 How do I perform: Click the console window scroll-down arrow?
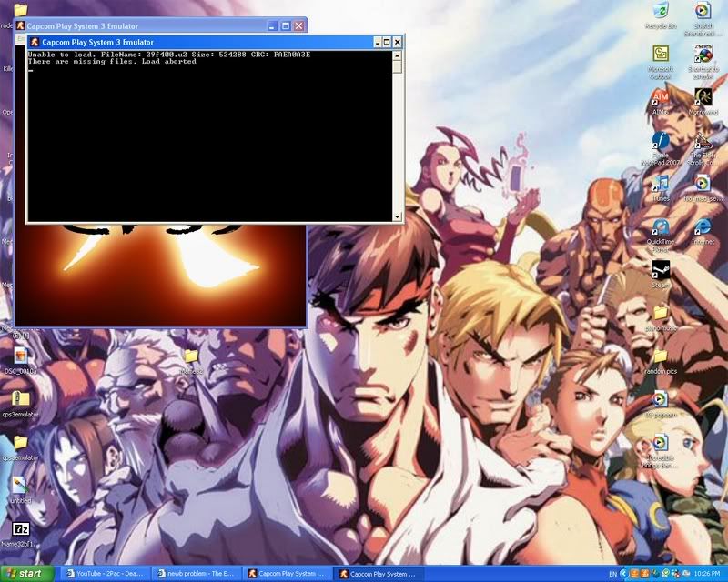pyautogui.click(x=397, y=216)
